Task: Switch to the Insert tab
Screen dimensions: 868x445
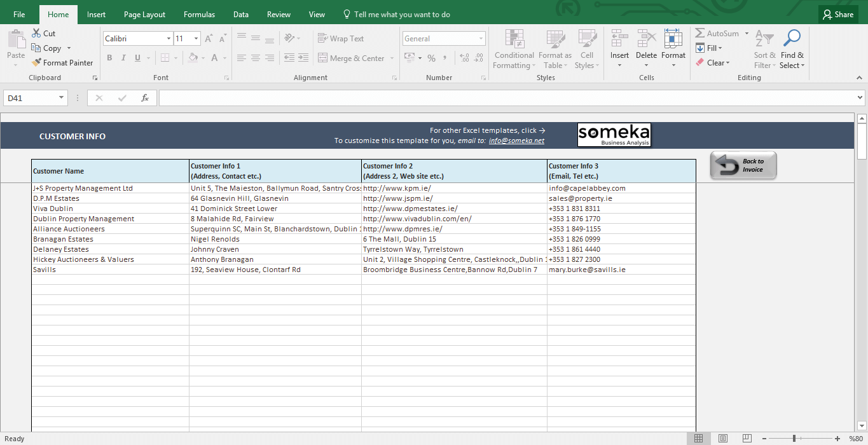Action: tap(97, 15)
